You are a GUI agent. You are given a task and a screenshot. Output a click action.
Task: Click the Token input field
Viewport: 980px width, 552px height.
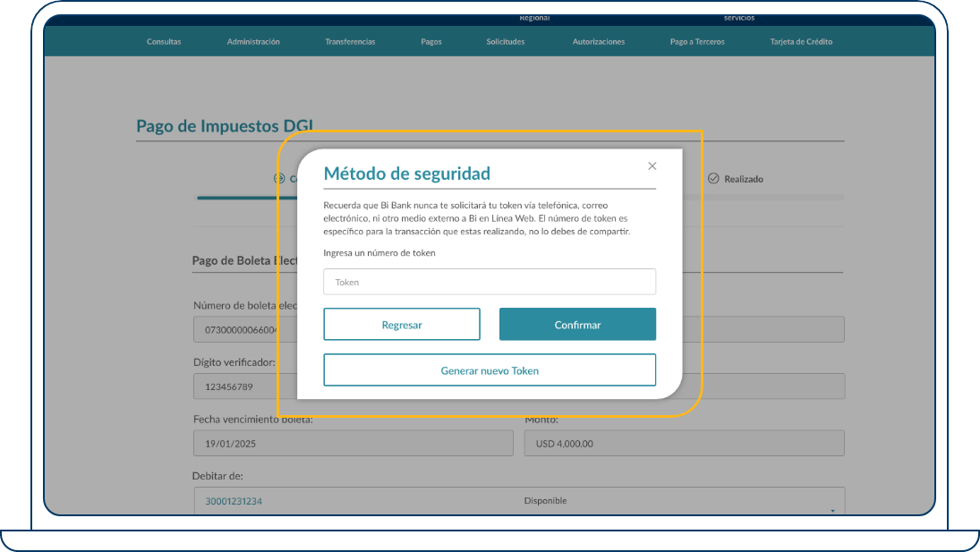click(489, 281)
